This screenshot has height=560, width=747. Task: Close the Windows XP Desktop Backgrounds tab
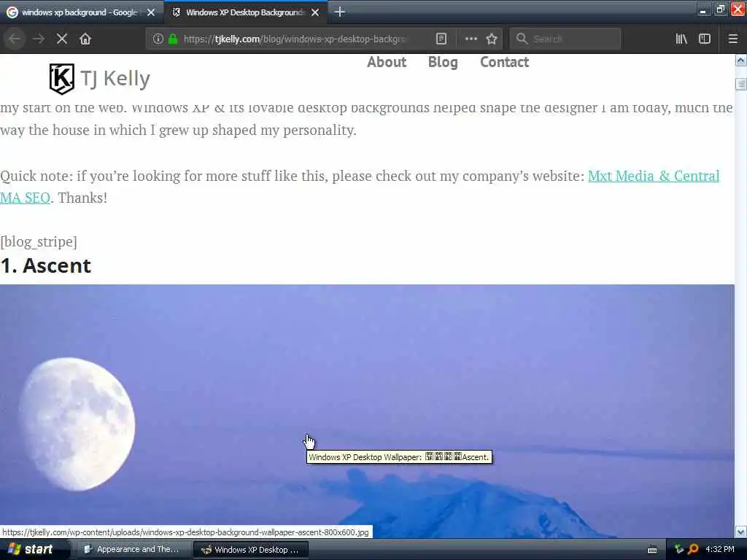point(315,12)
